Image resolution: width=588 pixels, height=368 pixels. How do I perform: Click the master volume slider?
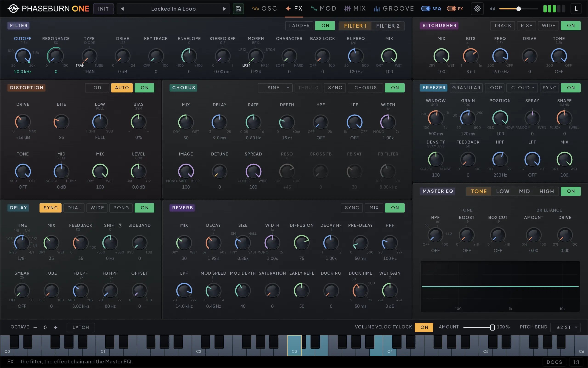click(x=518, y=9)
